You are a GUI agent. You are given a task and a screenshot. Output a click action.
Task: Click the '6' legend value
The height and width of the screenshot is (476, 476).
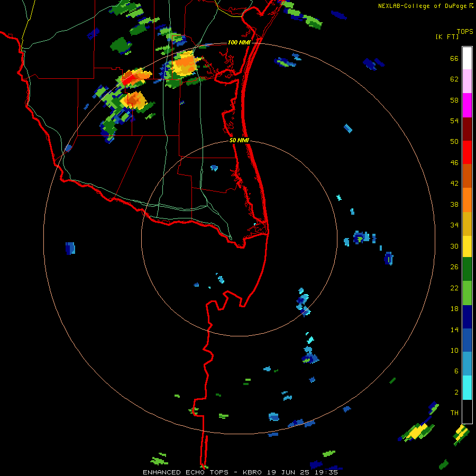[456, 372]
